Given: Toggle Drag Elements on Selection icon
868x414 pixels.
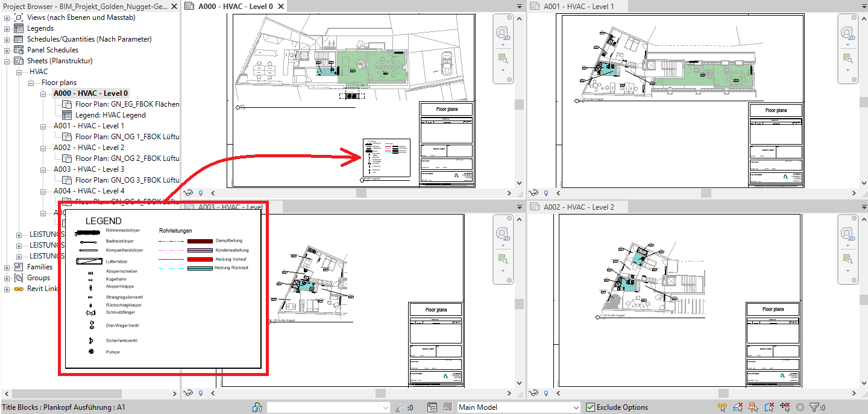Looking at the screenshot, I should pos(784,407).
